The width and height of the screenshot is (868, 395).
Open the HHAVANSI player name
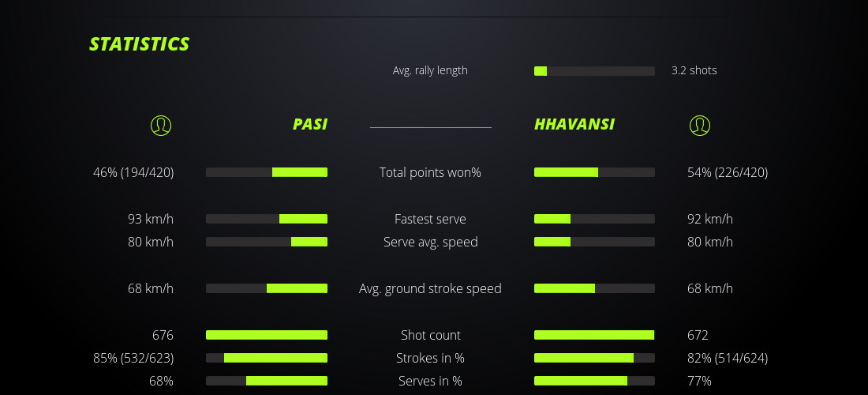tap(574, 124)
